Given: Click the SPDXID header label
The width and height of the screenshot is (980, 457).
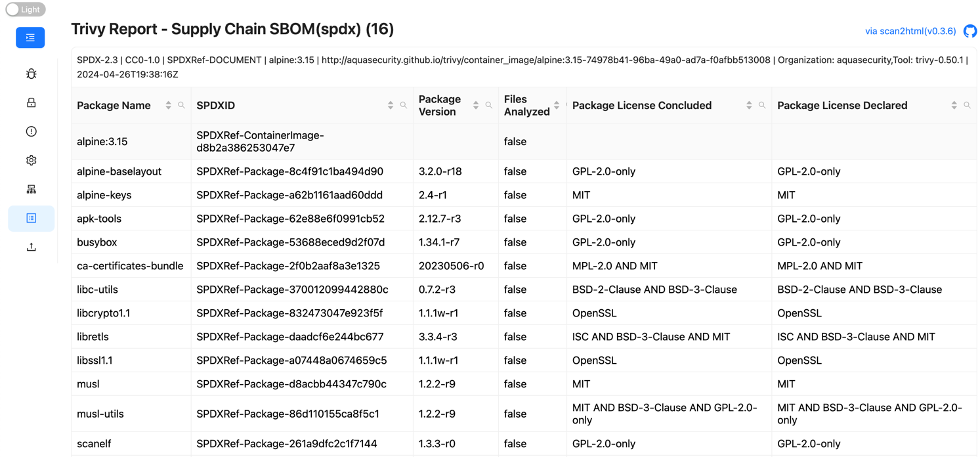Looking at the screenshot, I should click(215, 105).
